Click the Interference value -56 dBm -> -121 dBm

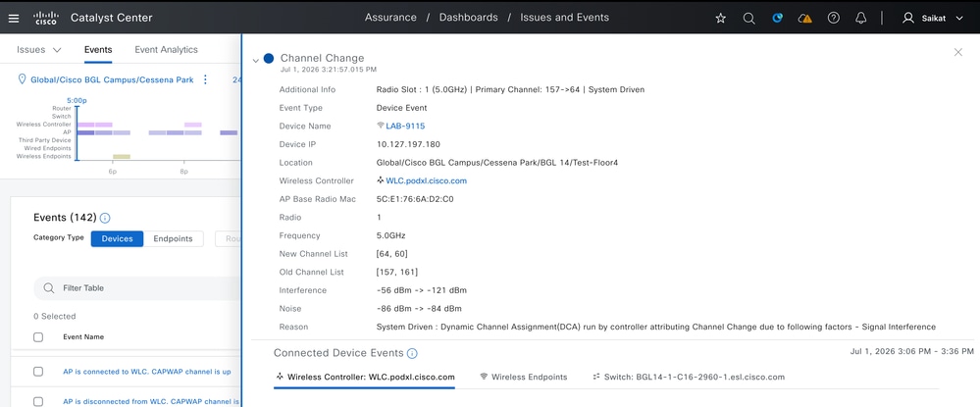[421, 290]
